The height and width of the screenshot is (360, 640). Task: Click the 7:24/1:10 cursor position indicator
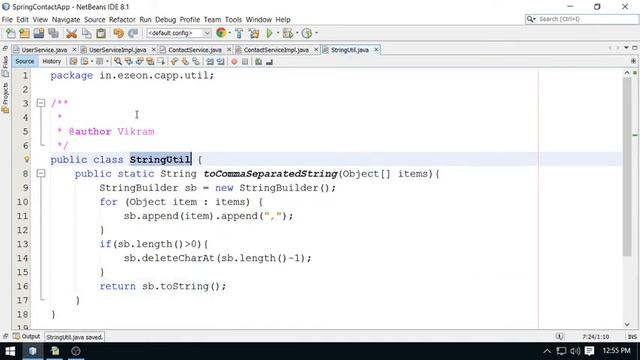(596, 337)
